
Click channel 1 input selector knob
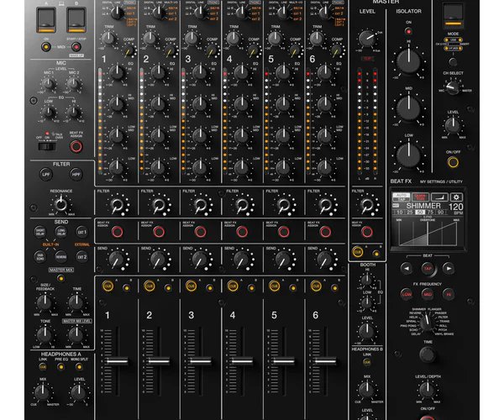[x=118, y=13]
